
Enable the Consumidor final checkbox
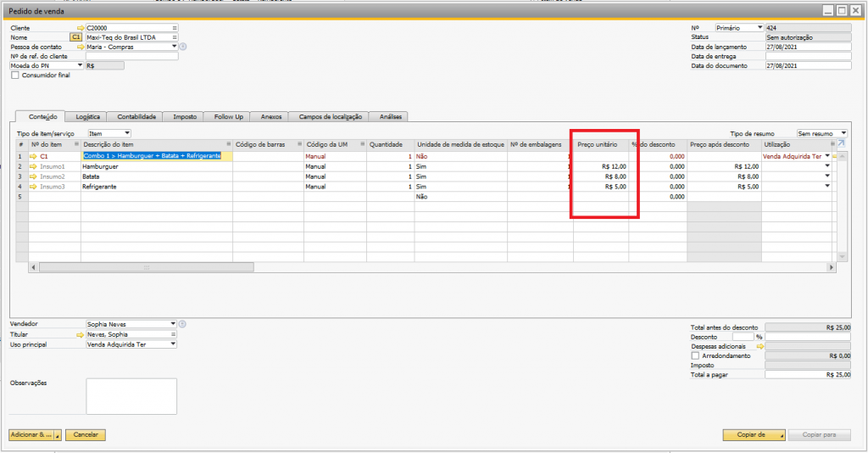click(x=14, y=75)
